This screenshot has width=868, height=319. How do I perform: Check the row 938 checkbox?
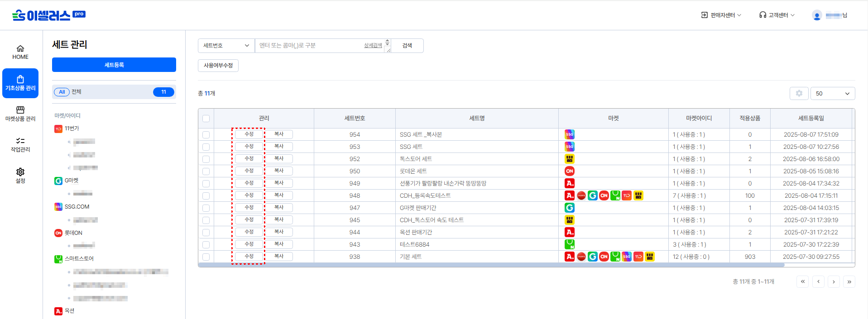pos(206,257)
